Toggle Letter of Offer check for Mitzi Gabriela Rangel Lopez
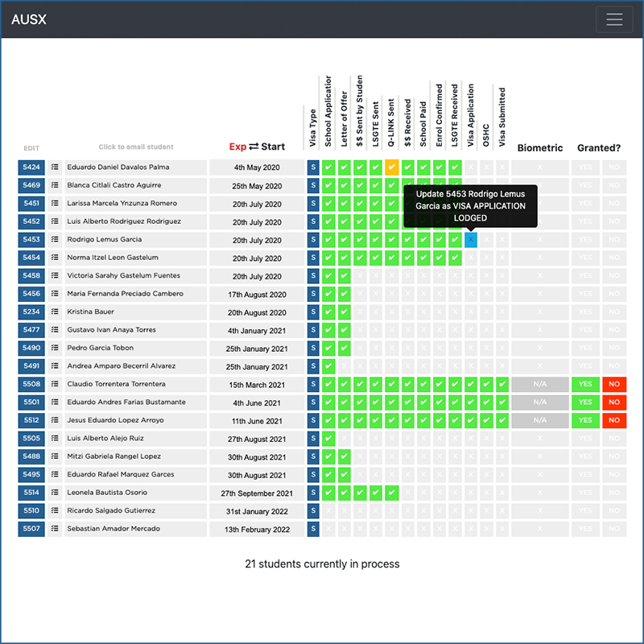644x644 pixels. click(345, 456)
